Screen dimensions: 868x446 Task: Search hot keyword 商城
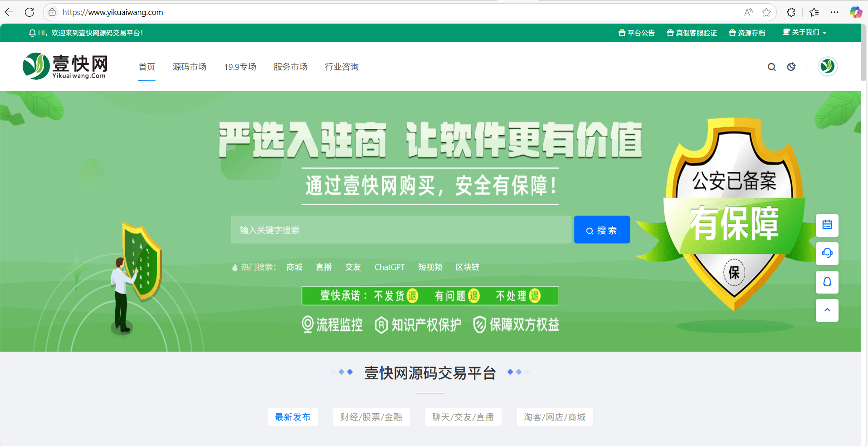(x=294, y=267)
